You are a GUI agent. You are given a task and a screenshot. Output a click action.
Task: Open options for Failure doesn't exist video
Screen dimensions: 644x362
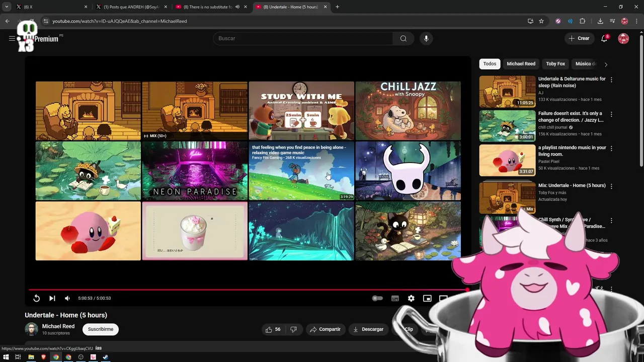[611, 115]
